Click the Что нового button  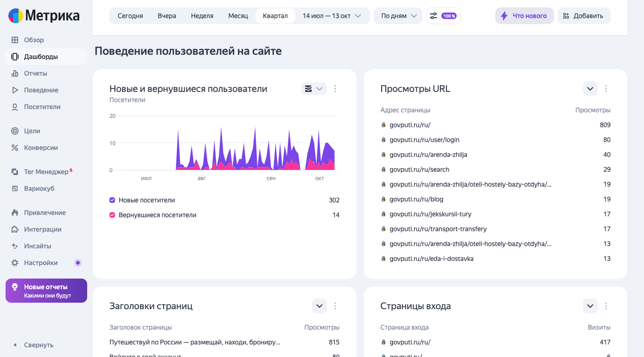(x=524, y=16)
